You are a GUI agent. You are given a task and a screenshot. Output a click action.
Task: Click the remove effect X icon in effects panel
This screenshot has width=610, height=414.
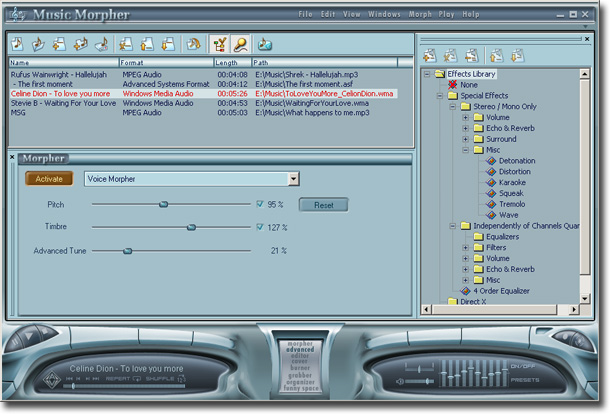(x=450, y=56)
